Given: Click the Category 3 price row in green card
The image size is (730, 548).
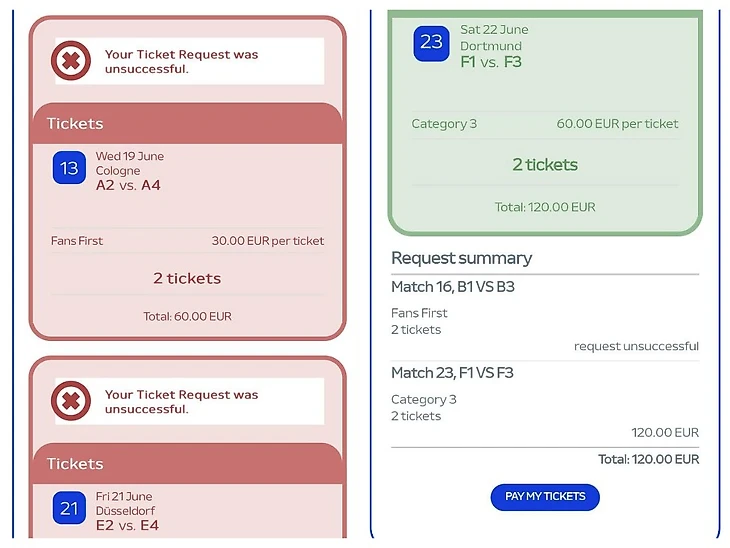Looking at the screenshot, I should 544,124.
